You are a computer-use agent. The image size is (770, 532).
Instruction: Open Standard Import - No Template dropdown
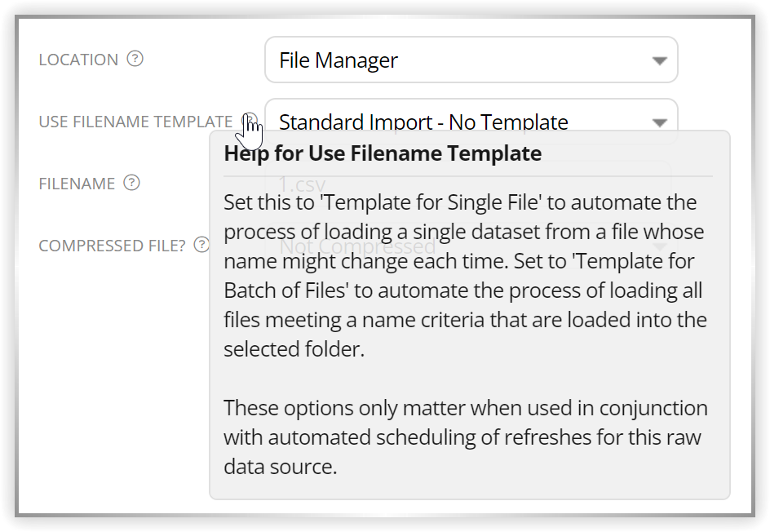pos(471,122)
